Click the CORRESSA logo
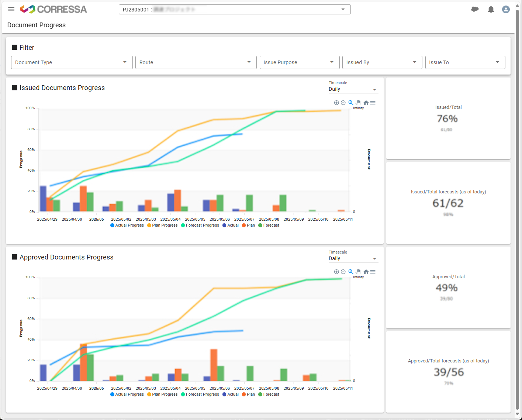The image size is (522, 420). click(53, 9)
